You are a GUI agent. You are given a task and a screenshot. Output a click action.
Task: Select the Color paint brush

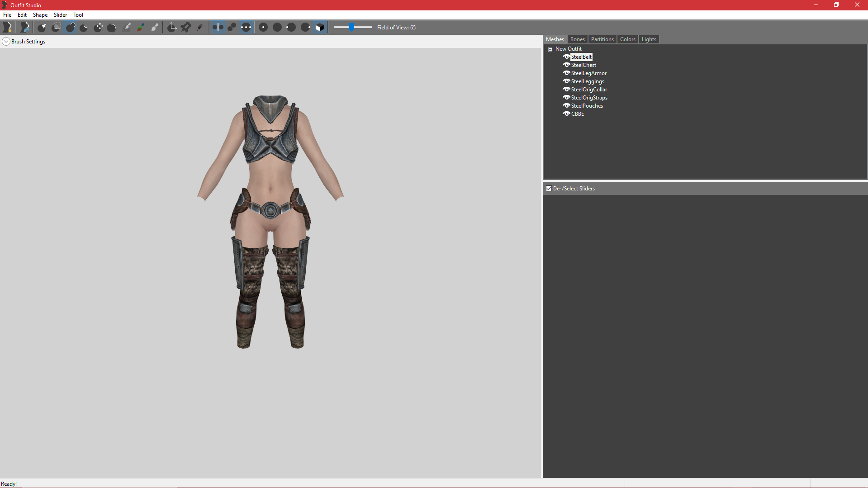141,28
